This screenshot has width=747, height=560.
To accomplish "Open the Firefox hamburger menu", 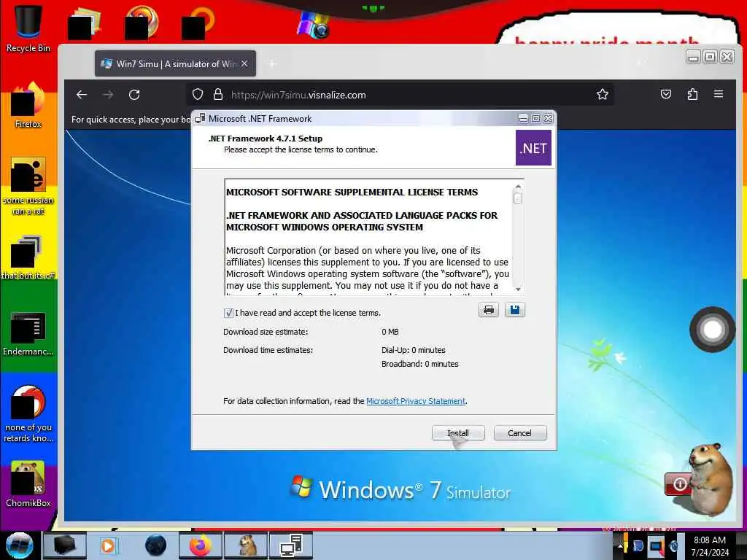I will [x=719, y=94].
